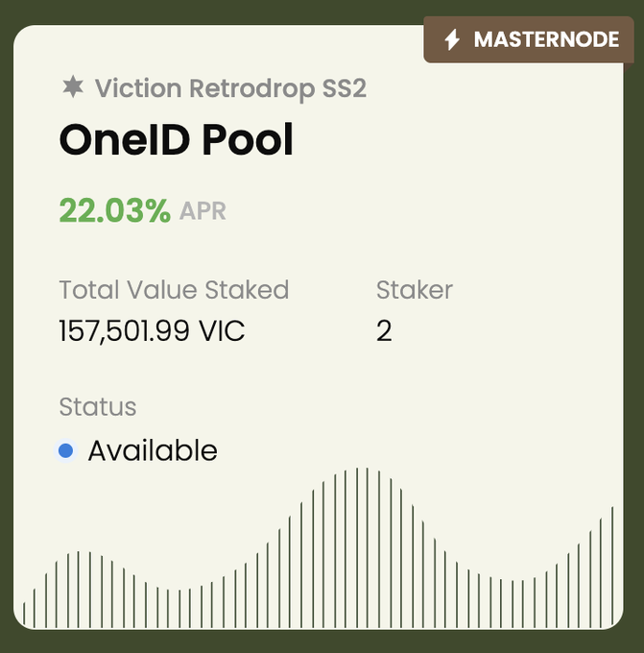Image resolution: width=644 pixels, height=653 pixels.
Task: Open the Viction Retrodrop SS2 label
Action: (x=230, y=89)
